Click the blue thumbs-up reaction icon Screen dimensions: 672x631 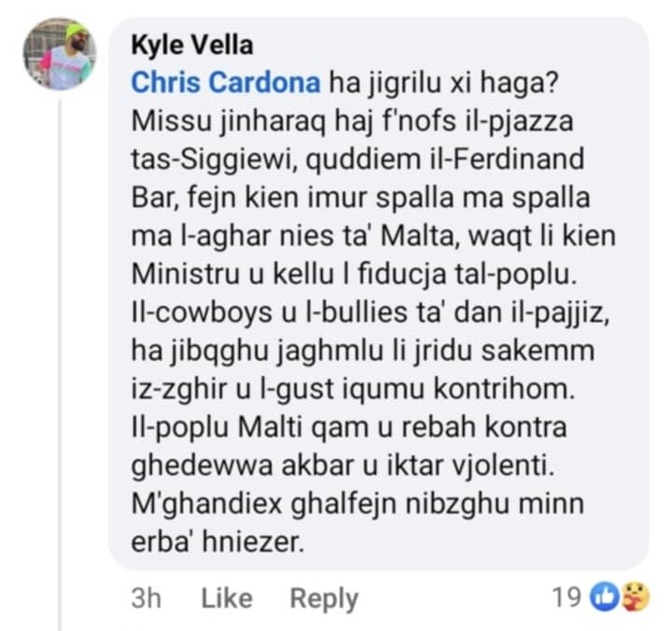[x=606, y=596]
